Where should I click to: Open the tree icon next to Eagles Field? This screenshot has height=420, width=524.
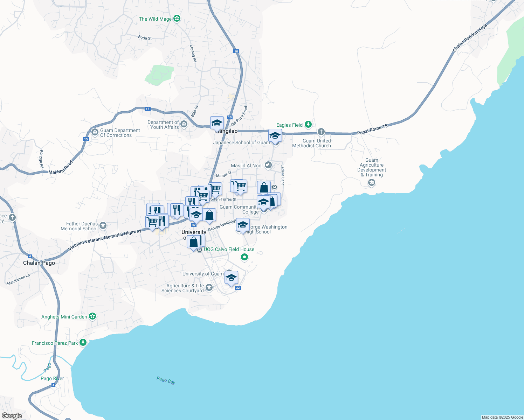(x=308, y=124)
